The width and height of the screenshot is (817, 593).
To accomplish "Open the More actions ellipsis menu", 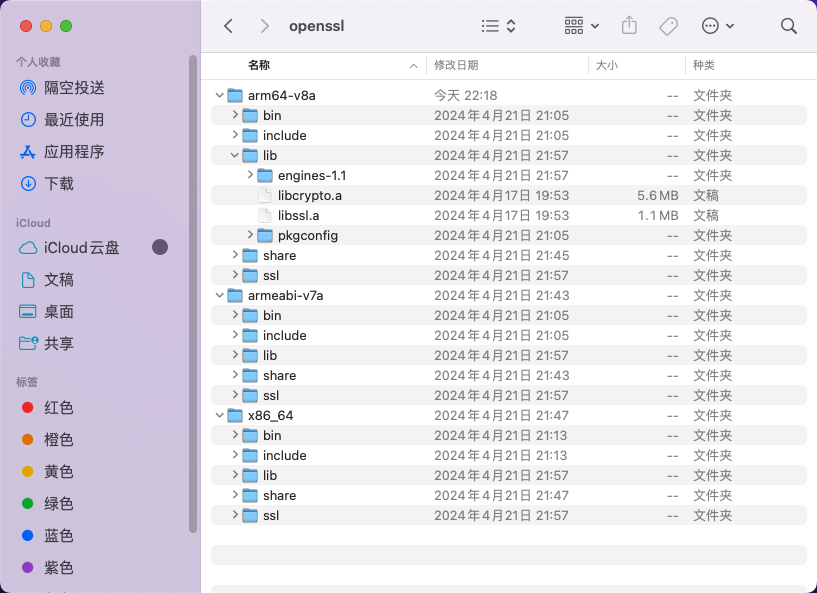I will coord(717,26).
